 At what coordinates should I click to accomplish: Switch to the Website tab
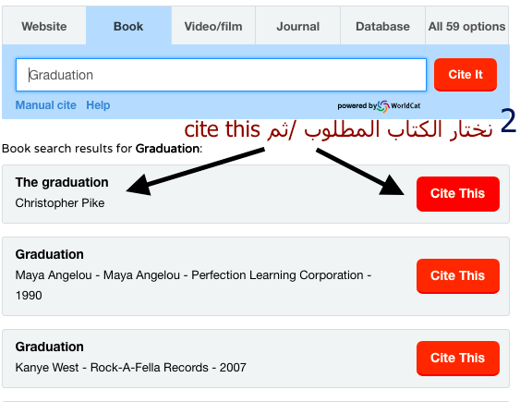coord(44,26)
